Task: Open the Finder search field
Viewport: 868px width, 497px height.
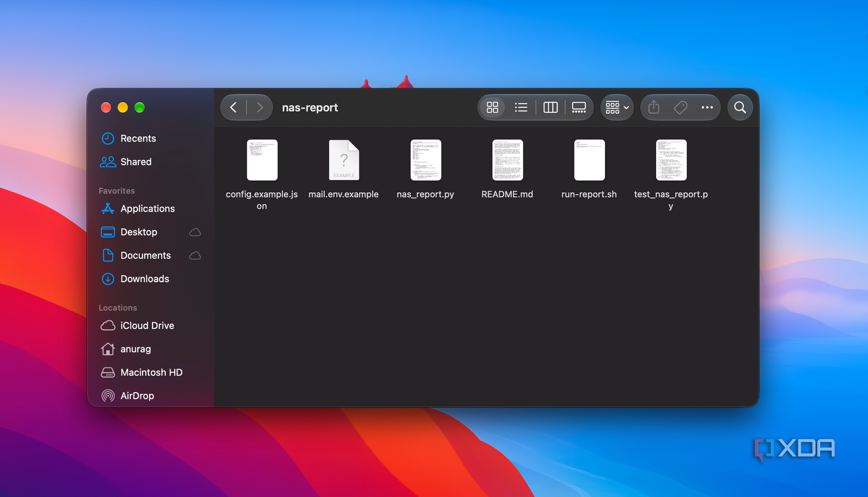Action: pos(740,107)
